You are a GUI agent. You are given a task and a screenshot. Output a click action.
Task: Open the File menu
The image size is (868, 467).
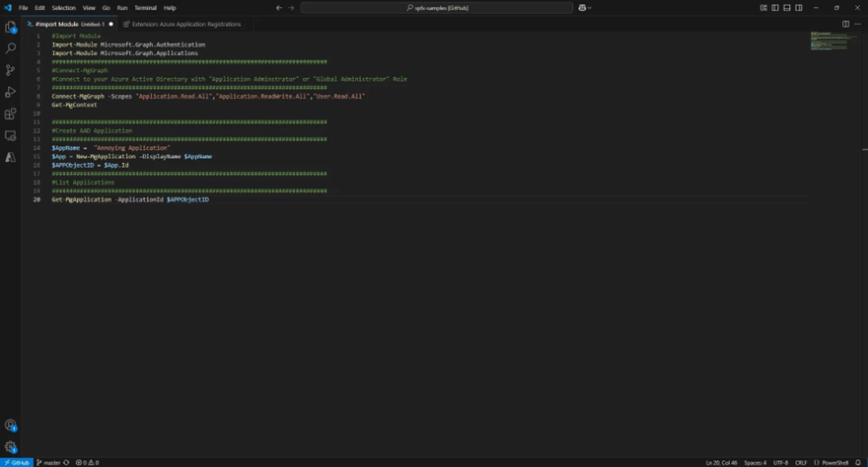[x=24, y=8]
